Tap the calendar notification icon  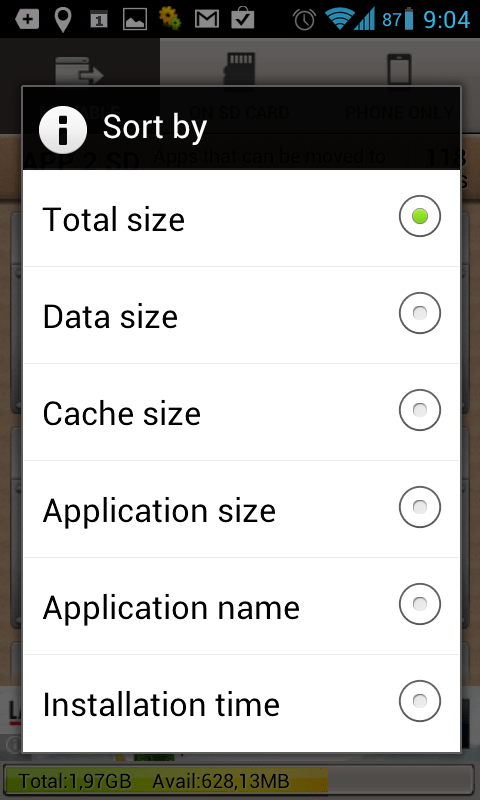point(98,20)
